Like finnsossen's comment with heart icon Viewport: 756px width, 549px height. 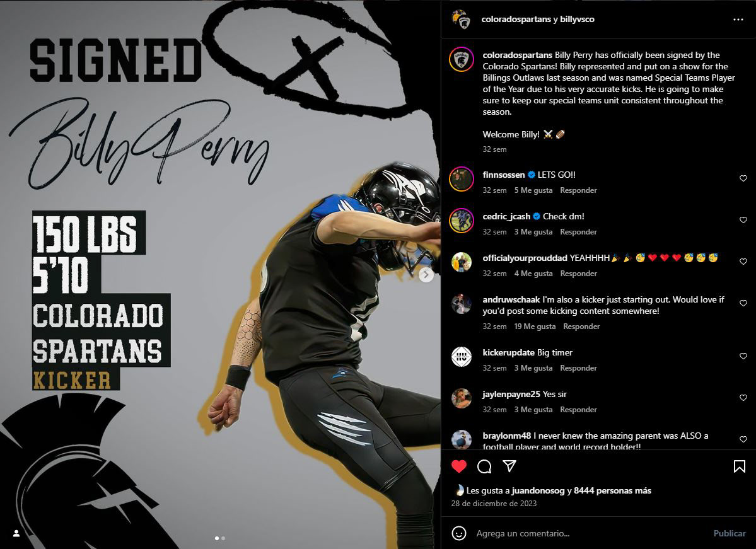point(743,178)
